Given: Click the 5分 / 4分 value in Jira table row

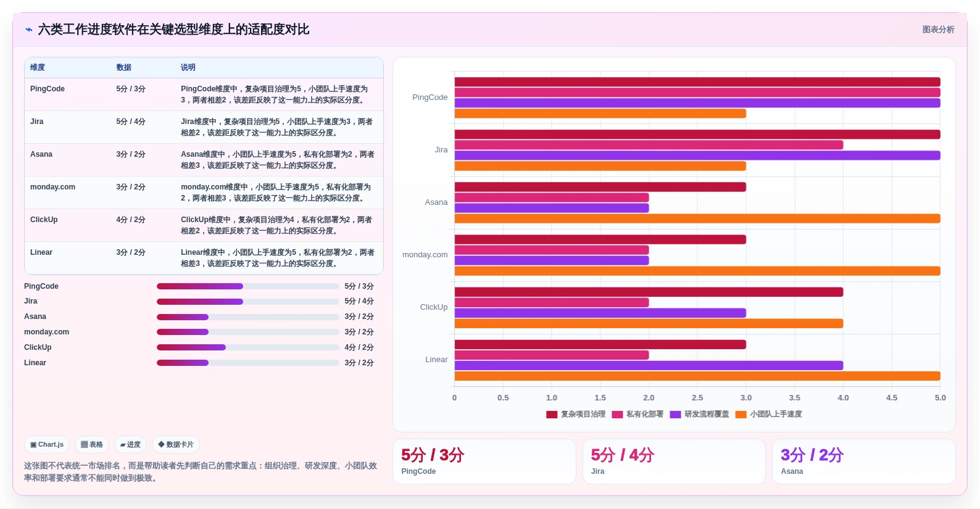Looking at the screenshot, I should 131,122.
